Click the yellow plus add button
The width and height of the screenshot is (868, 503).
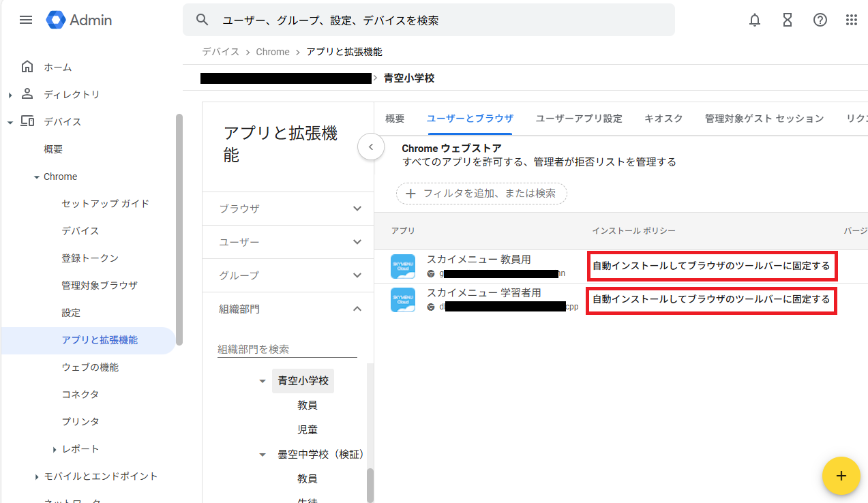pyautogui.click(x=841, y=476)
